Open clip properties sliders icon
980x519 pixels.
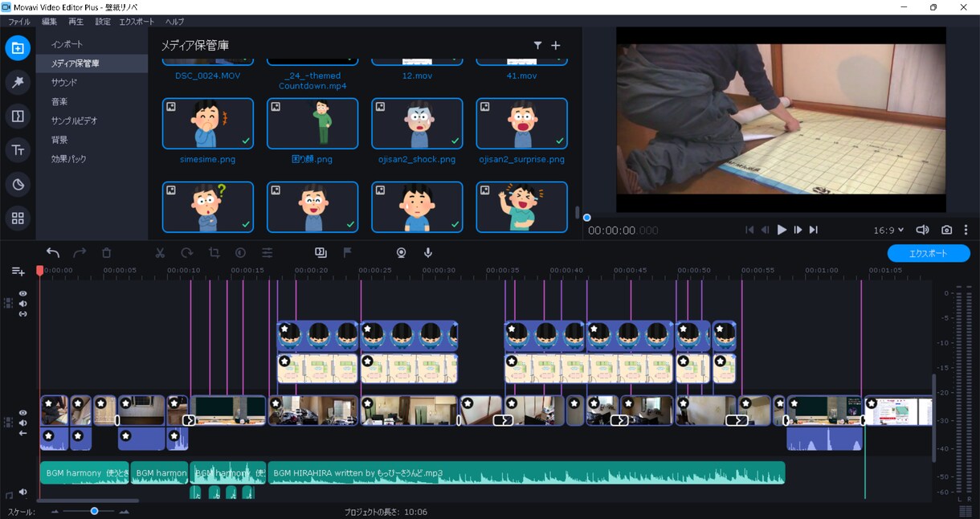[267, 252]
